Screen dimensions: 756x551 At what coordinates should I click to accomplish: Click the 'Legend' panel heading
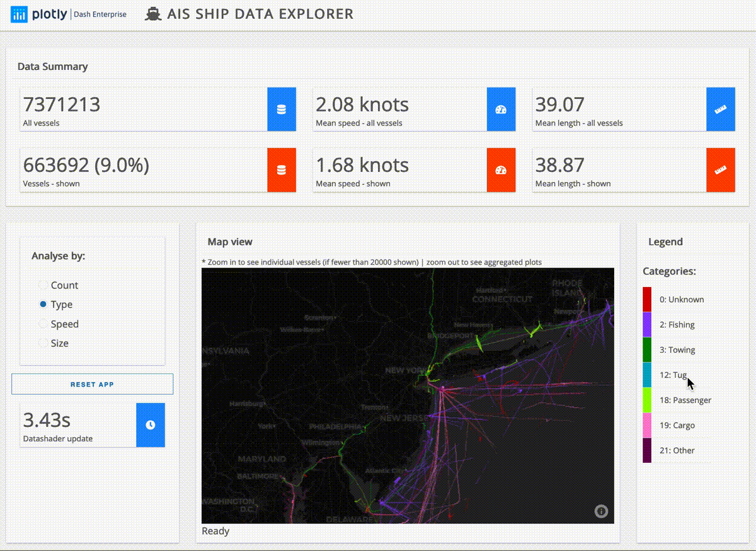[665, 242]
